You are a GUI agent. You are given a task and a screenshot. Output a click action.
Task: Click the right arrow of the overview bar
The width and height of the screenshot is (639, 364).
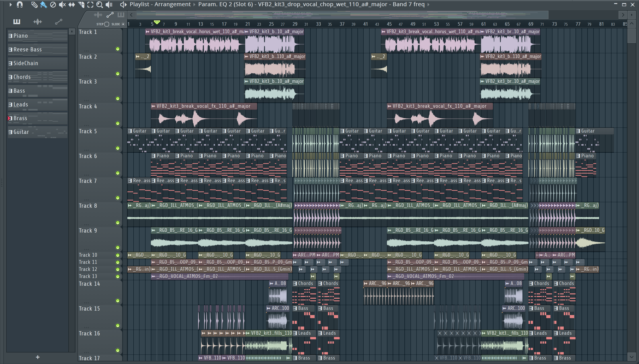(623, 15)
